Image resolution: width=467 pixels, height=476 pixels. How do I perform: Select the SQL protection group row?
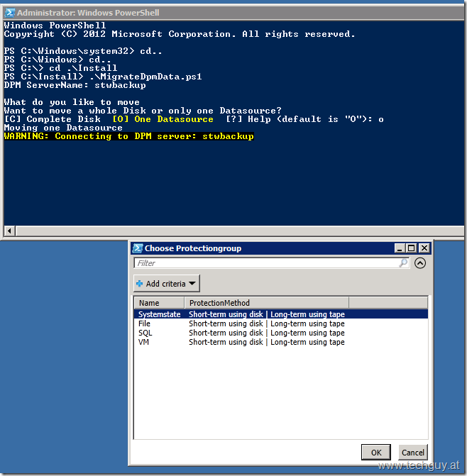point(280,333)
